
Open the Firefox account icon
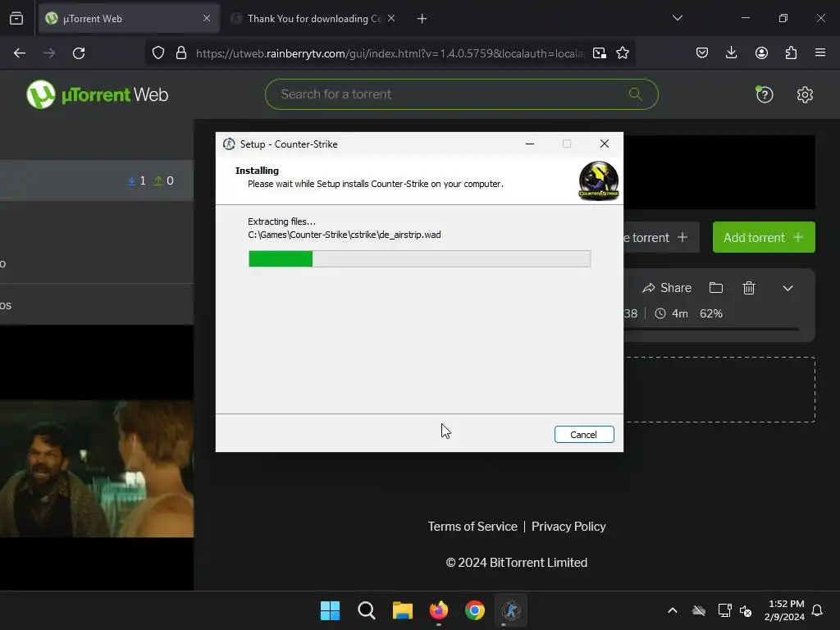tap(761, 52)
